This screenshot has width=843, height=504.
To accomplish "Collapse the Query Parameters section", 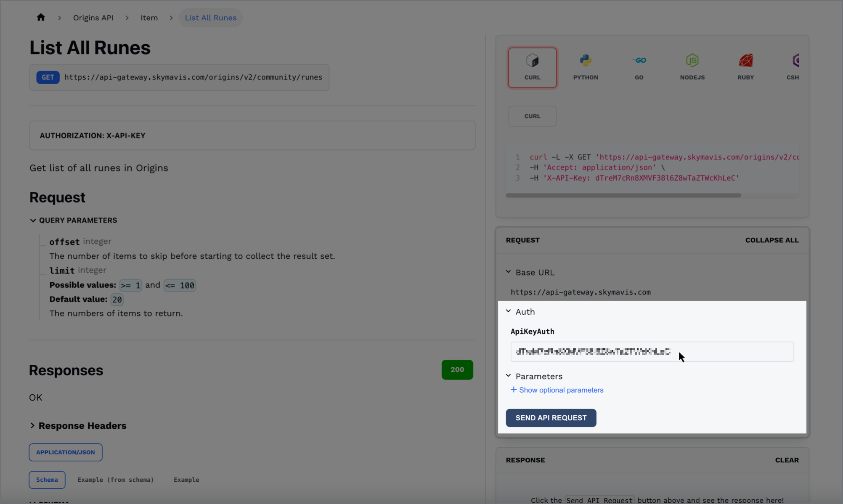I will point(74,220).
